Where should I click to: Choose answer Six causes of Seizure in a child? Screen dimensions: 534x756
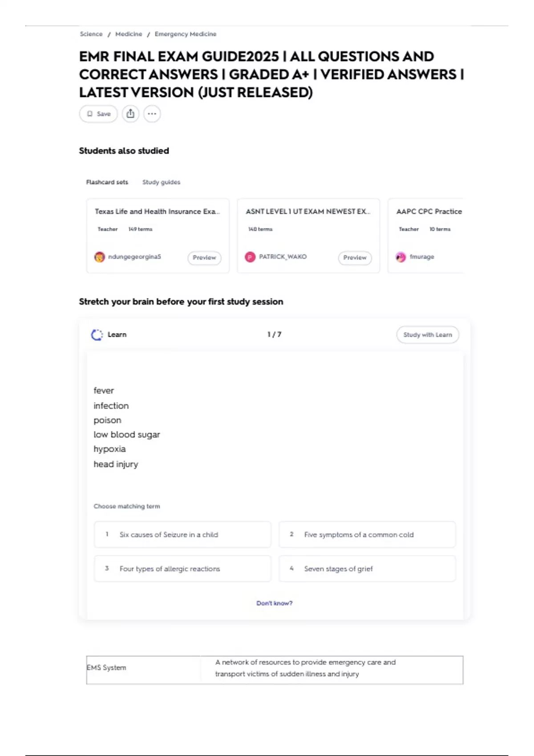tap(182, 535)
